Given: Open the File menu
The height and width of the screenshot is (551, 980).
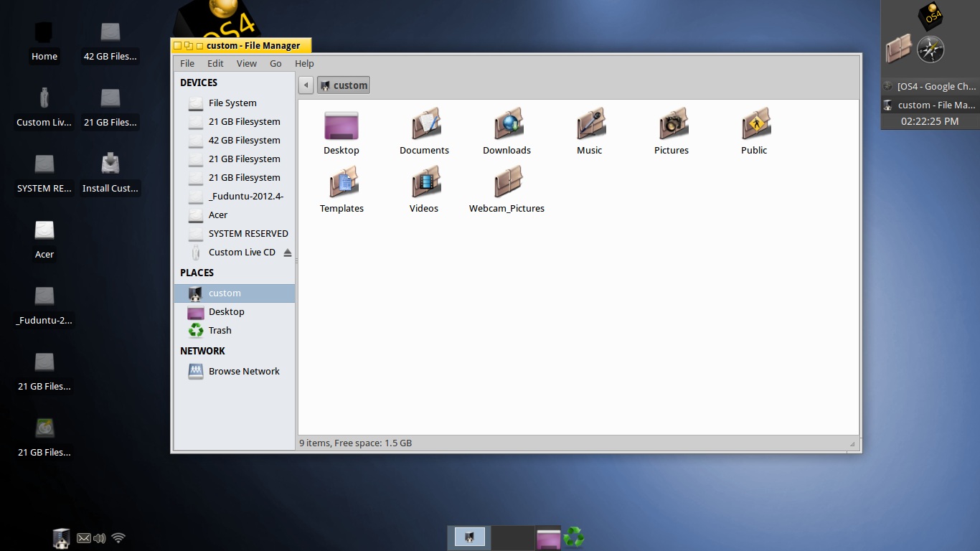Looking at the screenshot, I should pyautogui.click(x=187, y=63).
